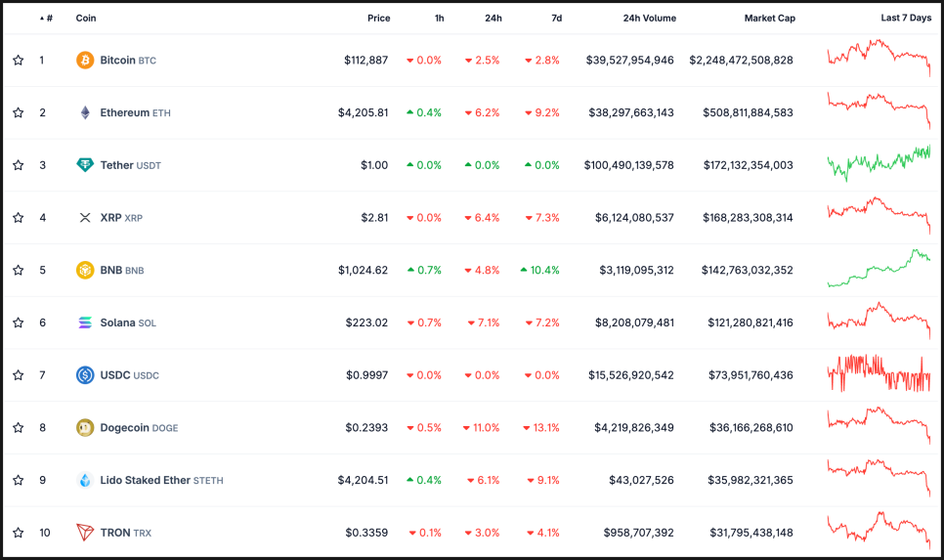View Lido Staked Ether's 7-day sparkline
The height and width of the screenshot is (560, 944).
pos(879,478)
